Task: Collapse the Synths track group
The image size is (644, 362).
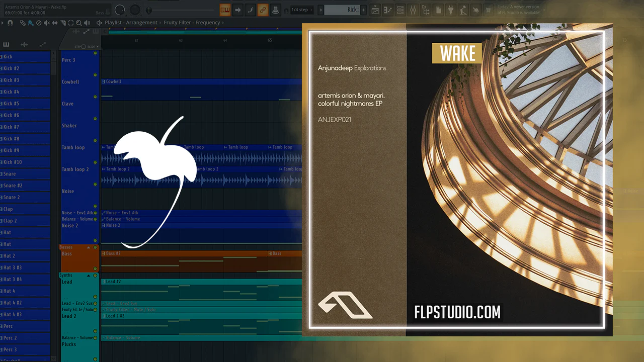Action: 89,276
